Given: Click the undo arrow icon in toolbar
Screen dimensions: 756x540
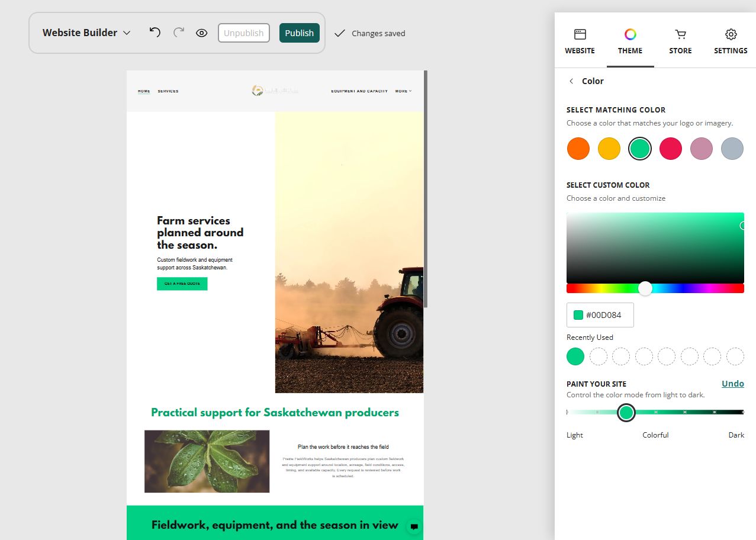Looking at the screenshot, I should click(x=155, y=33).
